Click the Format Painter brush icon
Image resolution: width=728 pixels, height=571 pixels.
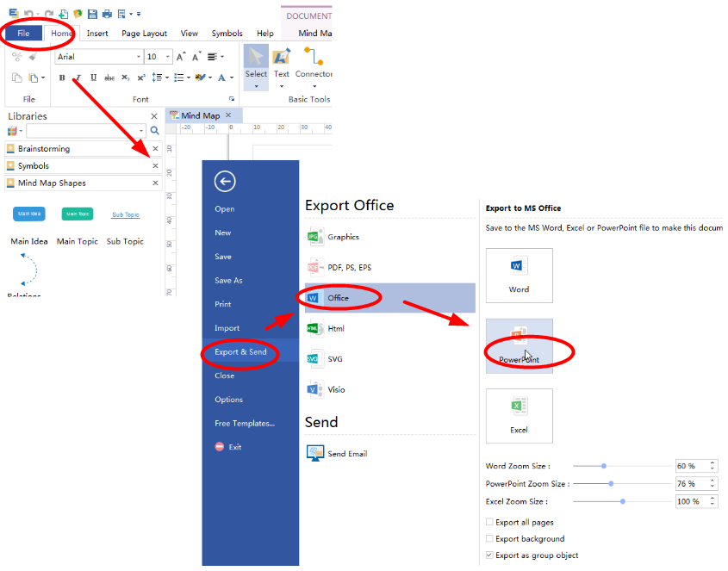point(33,57)
